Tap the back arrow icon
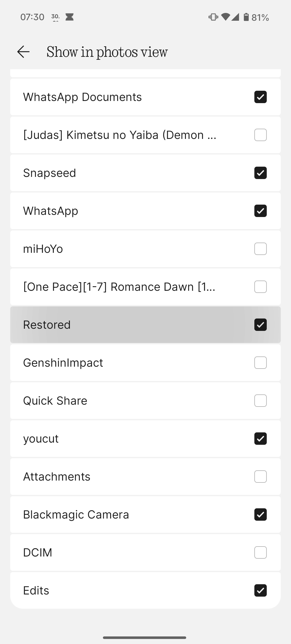Screen dimensions: 291x644 point(23,52)
